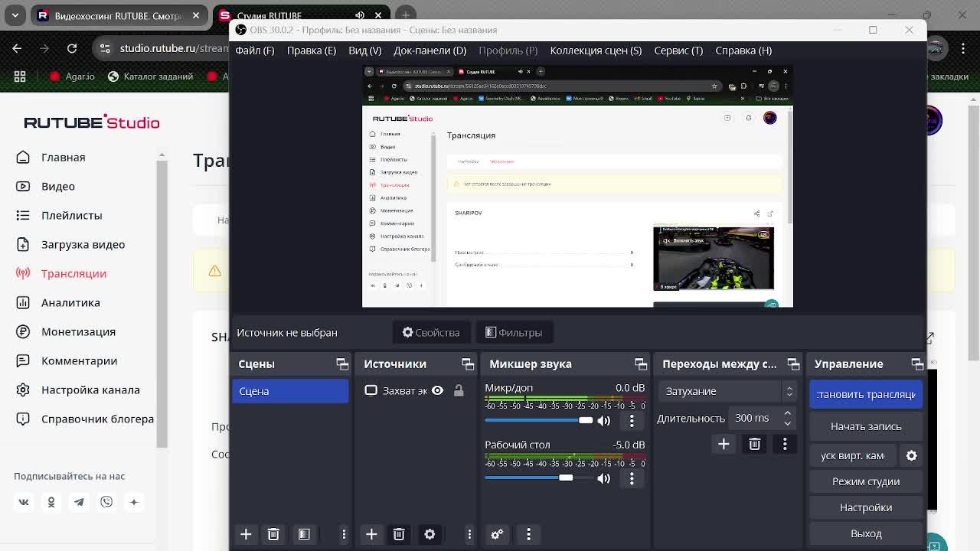
Task: Float the Управление dock panel
Action: (917, 364)
